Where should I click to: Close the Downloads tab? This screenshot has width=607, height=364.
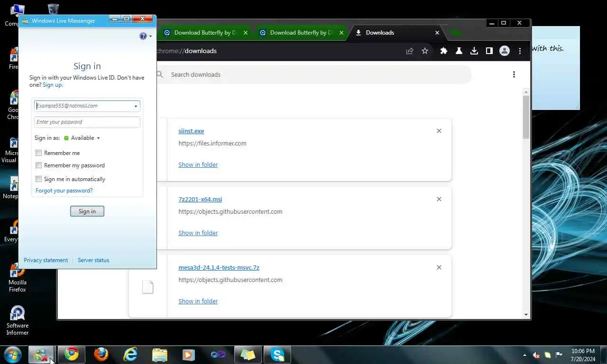click(x=437, y=33)
